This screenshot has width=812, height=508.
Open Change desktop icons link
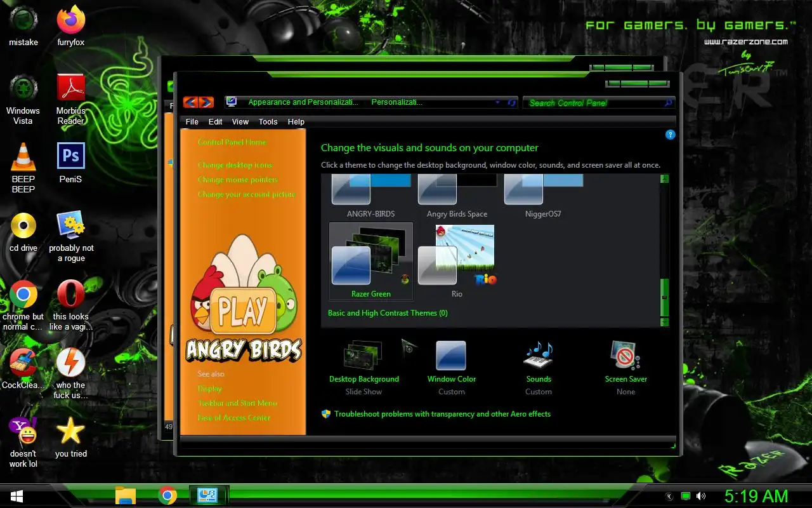(235, 165)
